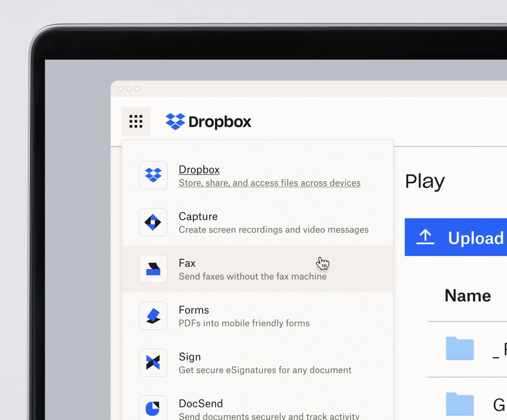The height and width of the screenshot is (420, 507).
Task: Click 'Send documents securely and track activity'
Action: click(269, 416)
